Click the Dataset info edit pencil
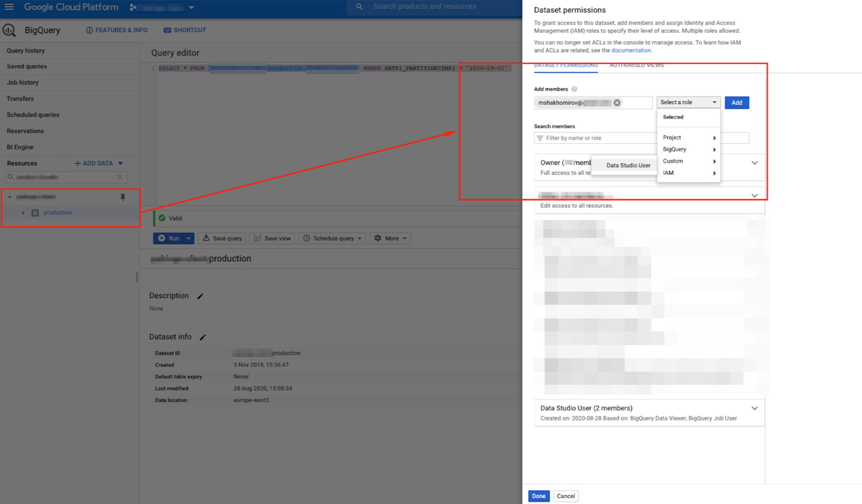This screenshot has width=862, height=504. (x=203, y=337)
